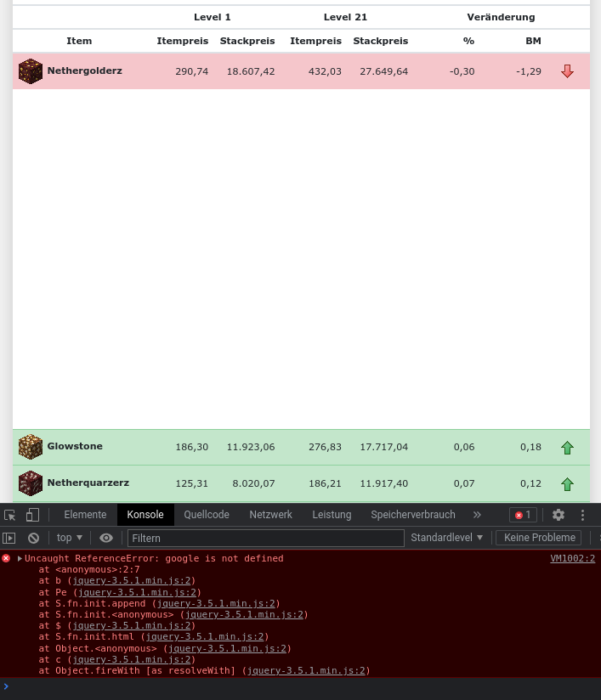Open the 'top' JavaScript context dropdown
601x700 pixels.
pyautogui.click(x=70, y=538)
